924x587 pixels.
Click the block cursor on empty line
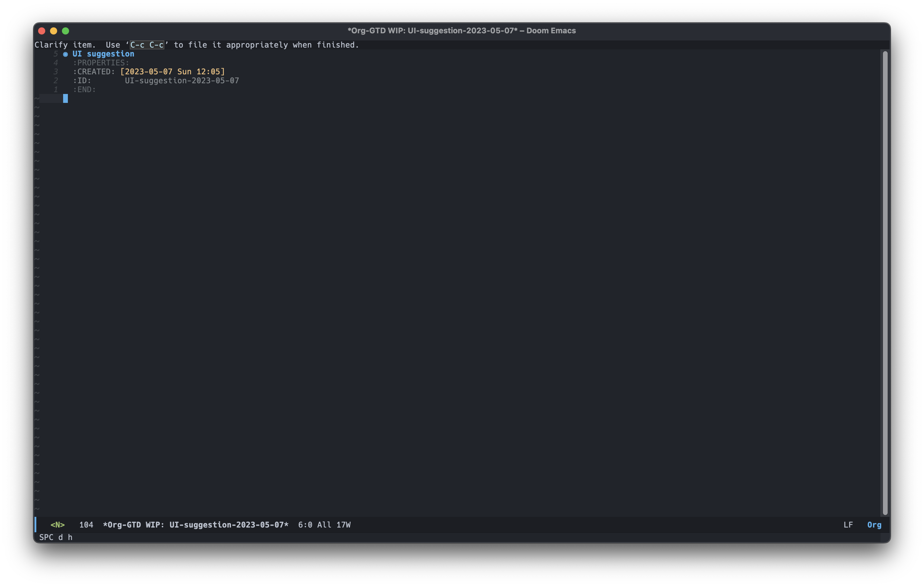[65, 98]
